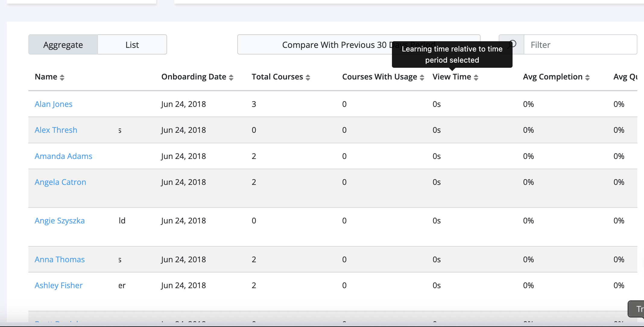Click the Courses With Usage header text
Screen dimensions: 644x327
tap(380, 77)
